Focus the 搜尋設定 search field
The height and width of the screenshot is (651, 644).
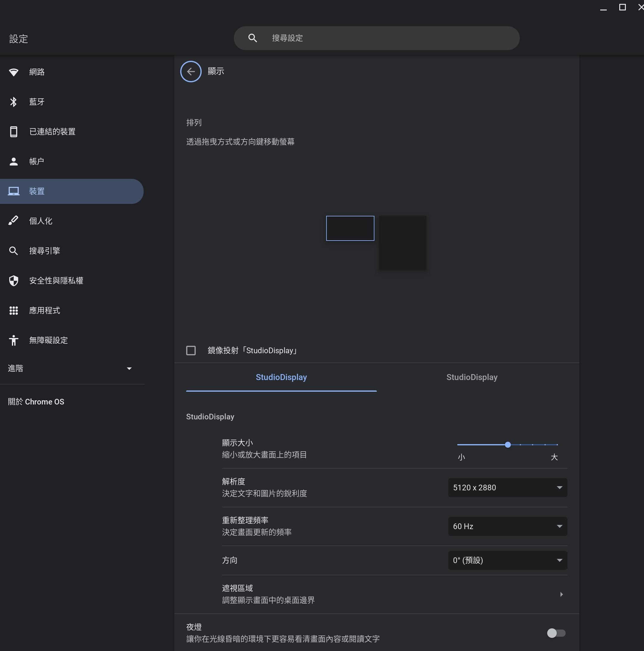point(377,38)
